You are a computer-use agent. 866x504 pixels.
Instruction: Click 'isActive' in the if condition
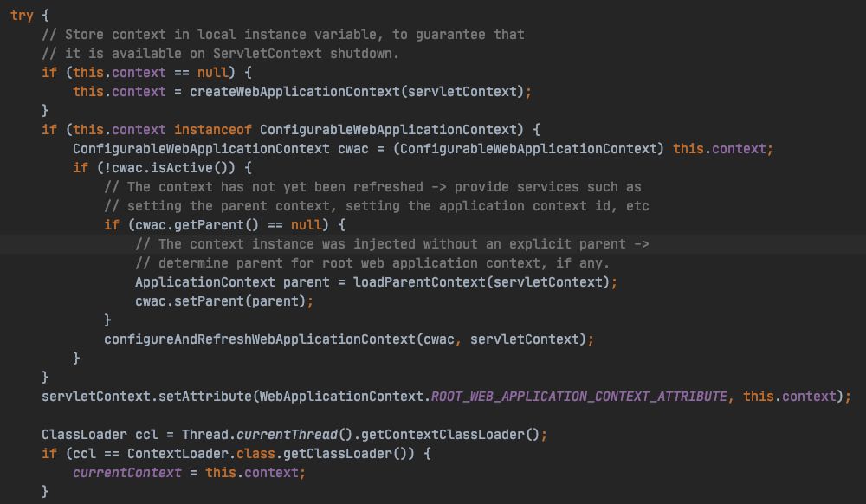point(182,168)
